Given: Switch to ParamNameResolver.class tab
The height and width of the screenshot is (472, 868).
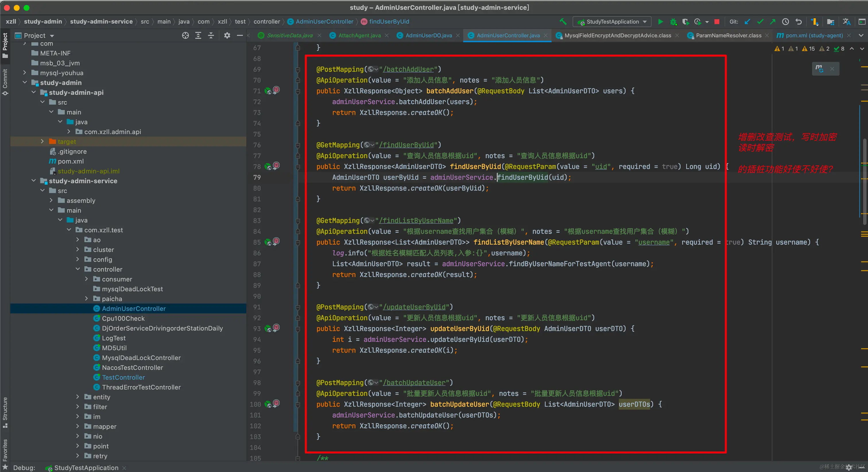Looking at the screenshot, I should pos(728,35).
